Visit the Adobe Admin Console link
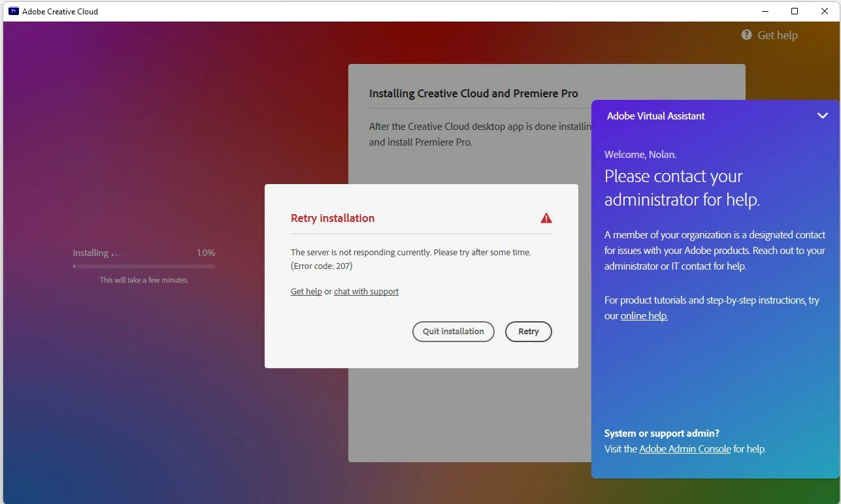Image resolution: width=841 pixels, height=504 pixels. point(685,449)
